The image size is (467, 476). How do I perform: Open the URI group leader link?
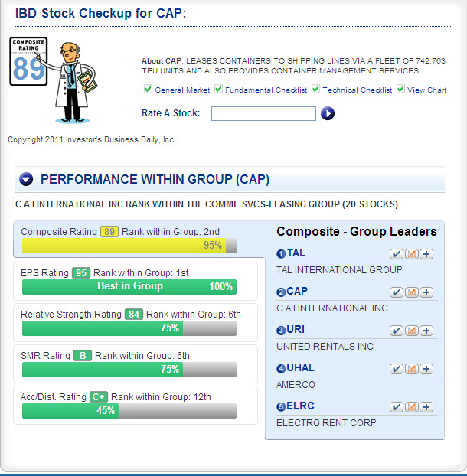296,329
